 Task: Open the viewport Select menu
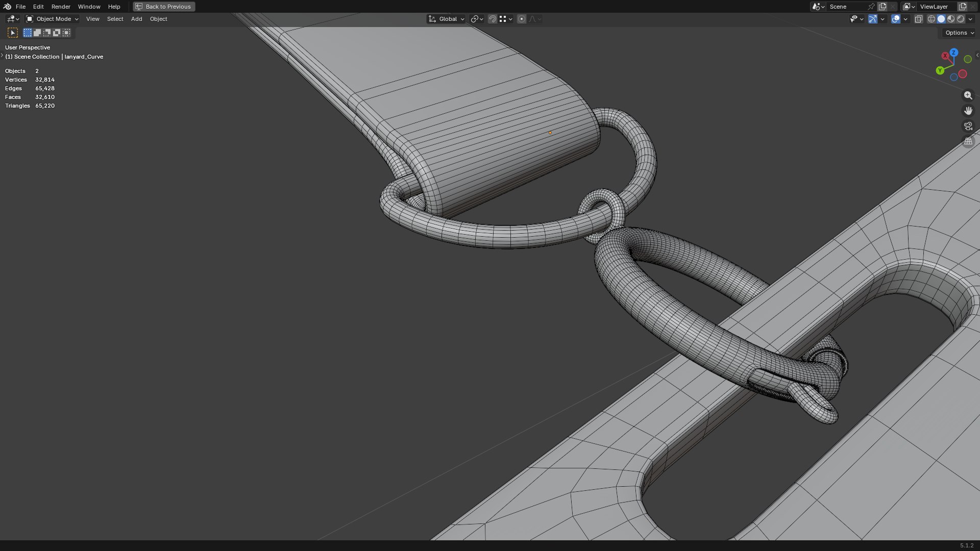point(115,19)
